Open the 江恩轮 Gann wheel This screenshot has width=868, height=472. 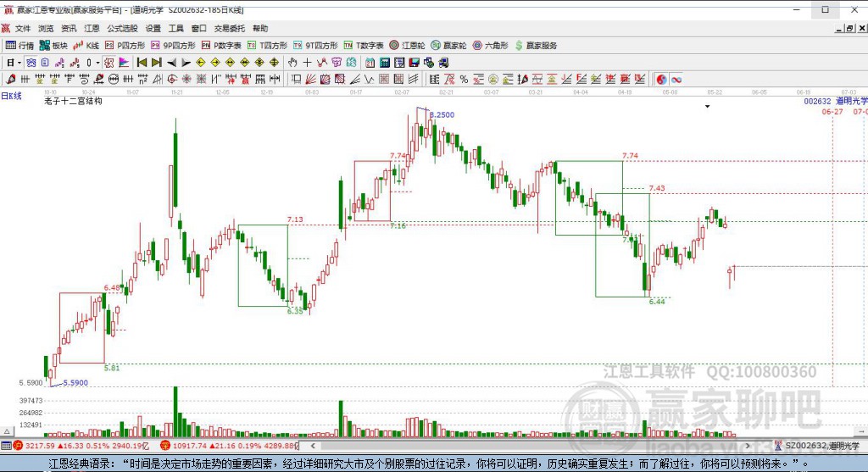point(407,46)
